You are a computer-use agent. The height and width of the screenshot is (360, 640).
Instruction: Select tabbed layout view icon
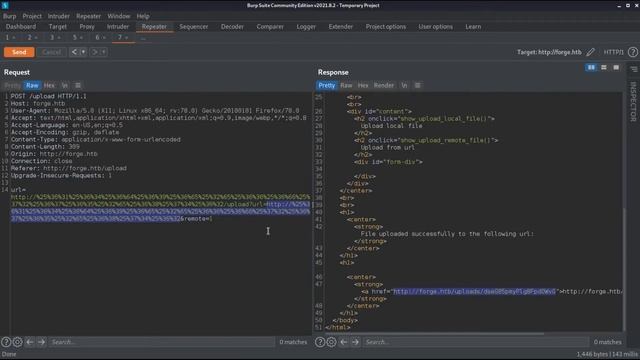[x=616, y=67]
